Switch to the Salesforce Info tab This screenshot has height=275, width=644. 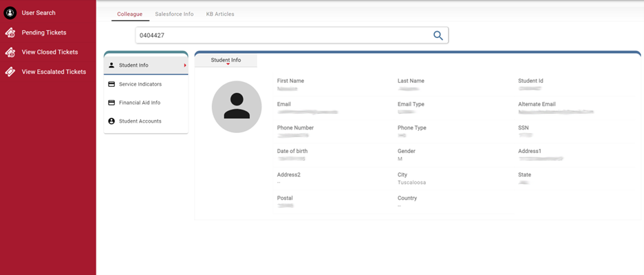point(174,14)
